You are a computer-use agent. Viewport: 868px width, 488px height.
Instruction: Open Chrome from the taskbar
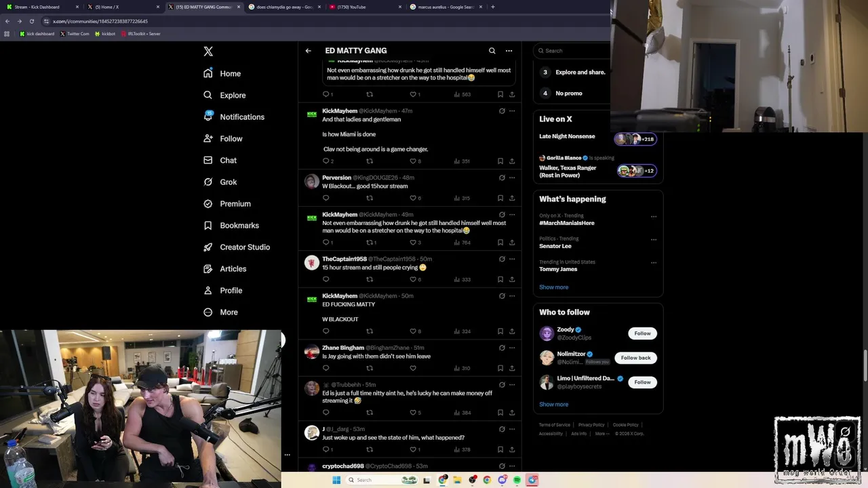(487, 480)
